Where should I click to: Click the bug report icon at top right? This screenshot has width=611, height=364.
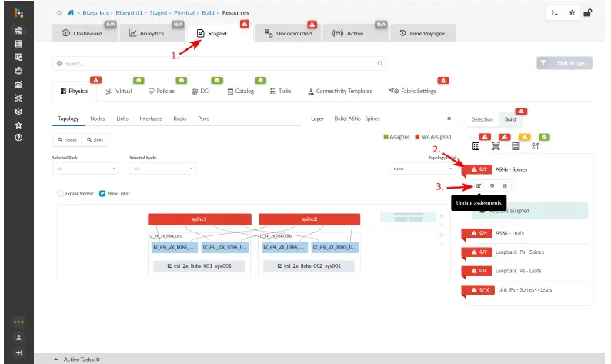tap(572, 13)
